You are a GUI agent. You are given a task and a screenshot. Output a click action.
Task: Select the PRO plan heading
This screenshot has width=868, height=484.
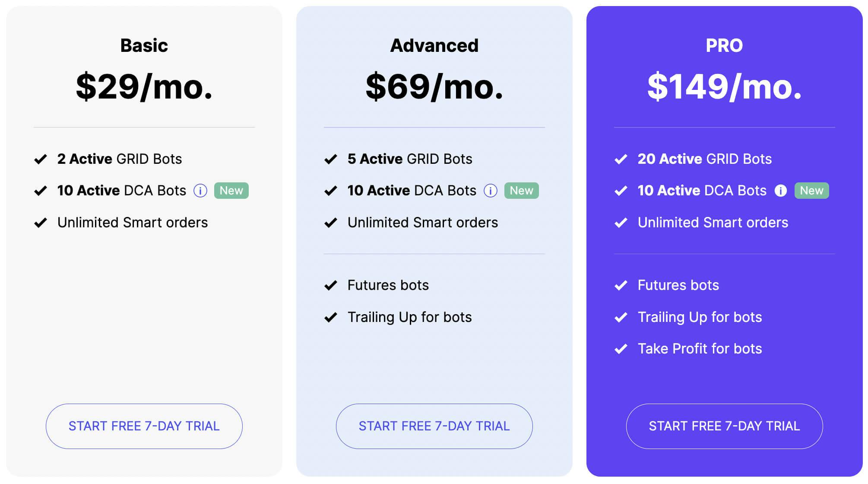(725, 45)
